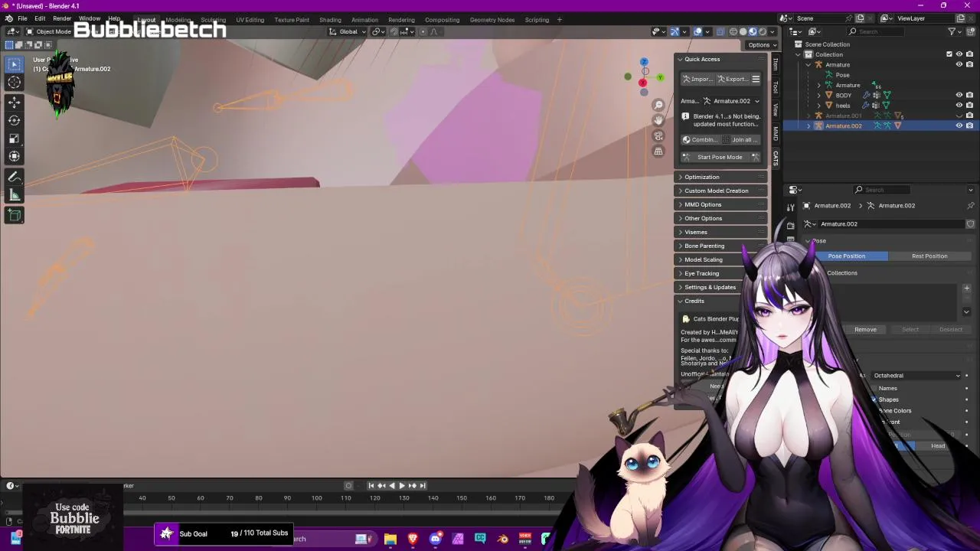Click the pan view hand icon
The height and width of the screenshot is (551, 980).
[x=658, y=120]
